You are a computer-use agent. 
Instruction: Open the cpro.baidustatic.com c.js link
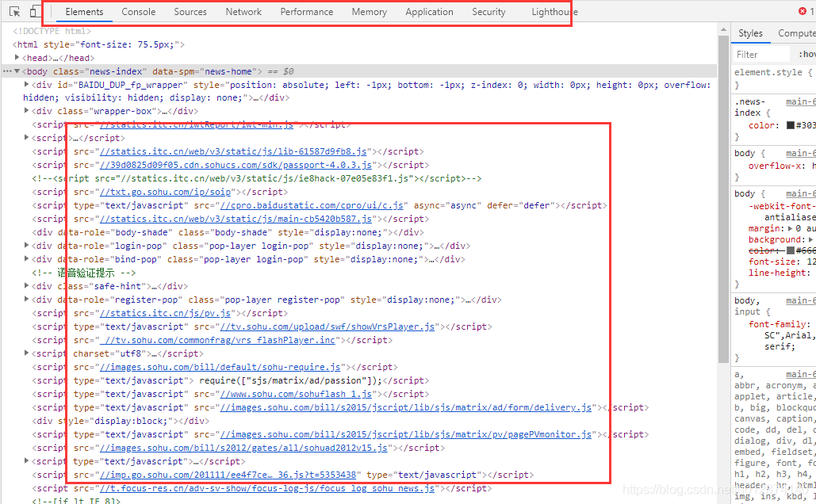point(312,205)
